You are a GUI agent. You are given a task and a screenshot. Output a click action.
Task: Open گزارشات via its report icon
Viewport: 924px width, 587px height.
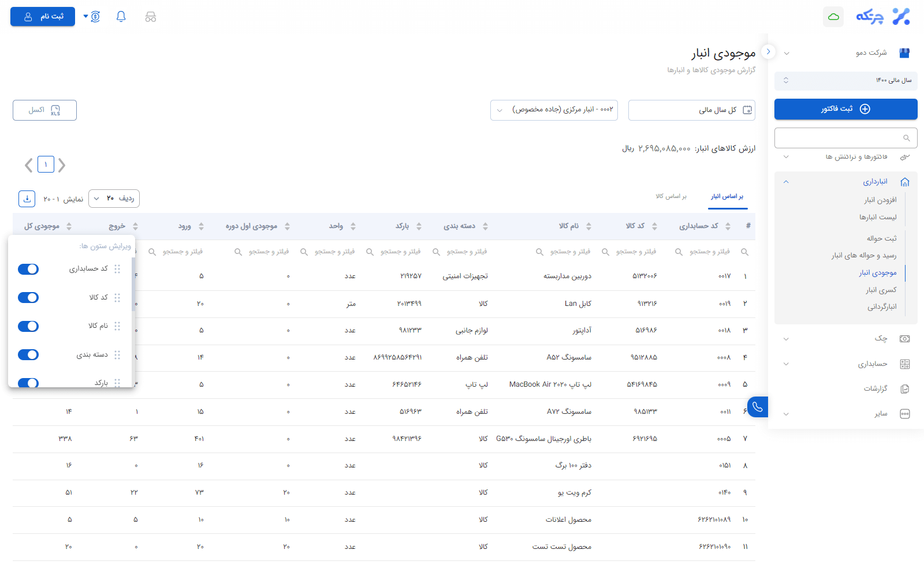click(905, 388)
